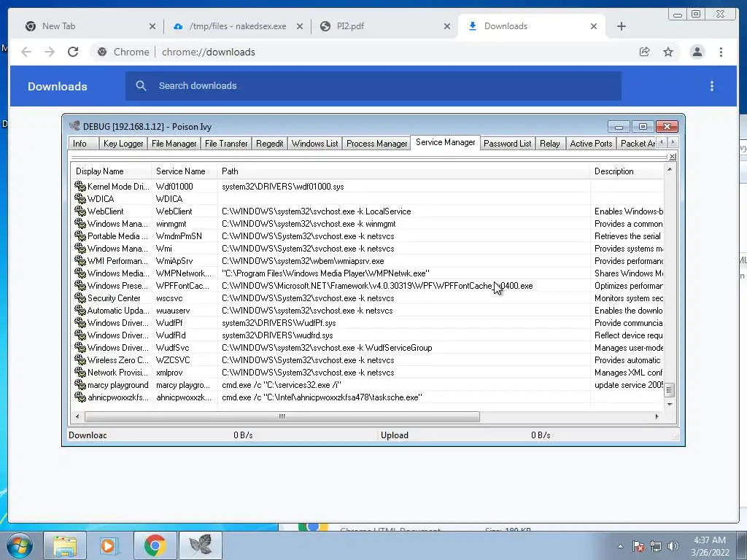Select the Relay tab
747x560 pixels.
tap(550, 144)
